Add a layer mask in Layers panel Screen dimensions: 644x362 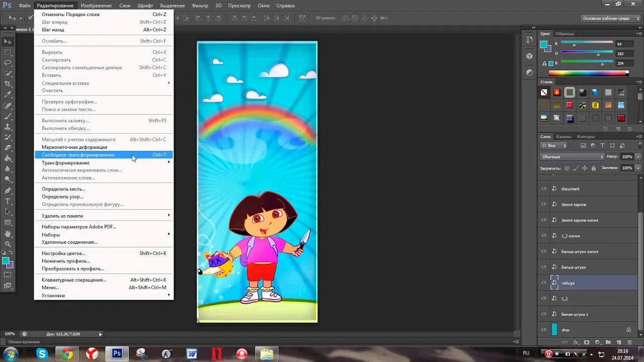[587, 342]
